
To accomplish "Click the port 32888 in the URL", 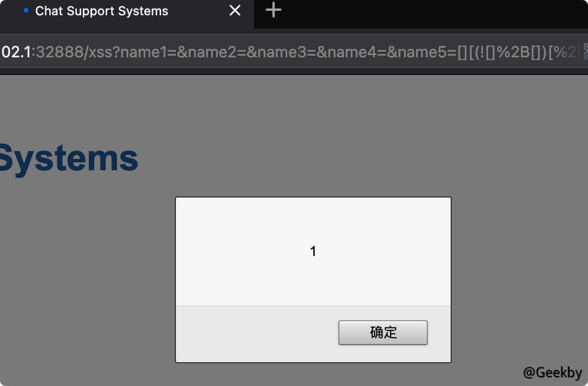I will pos(59,52).
